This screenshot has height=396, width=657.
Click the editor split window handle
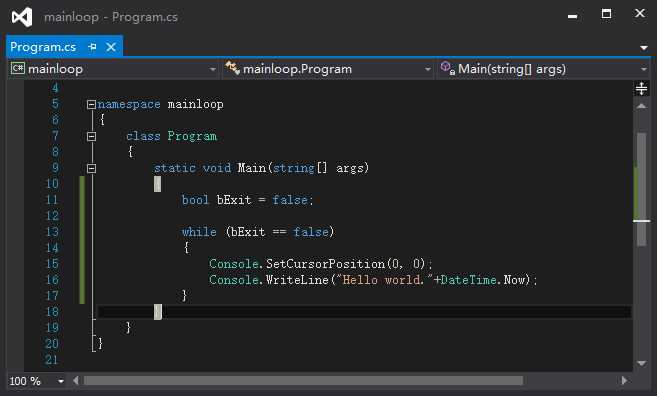641,88
